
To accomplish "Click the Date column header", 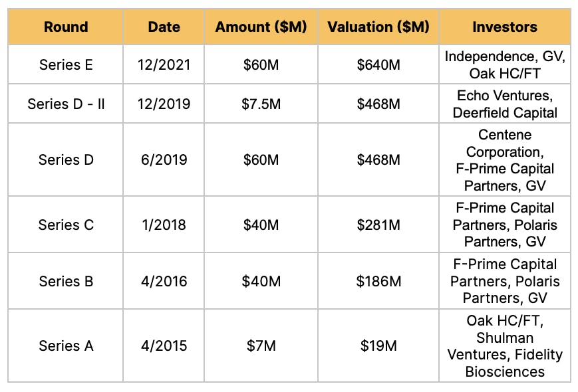I will coord(164,27).
